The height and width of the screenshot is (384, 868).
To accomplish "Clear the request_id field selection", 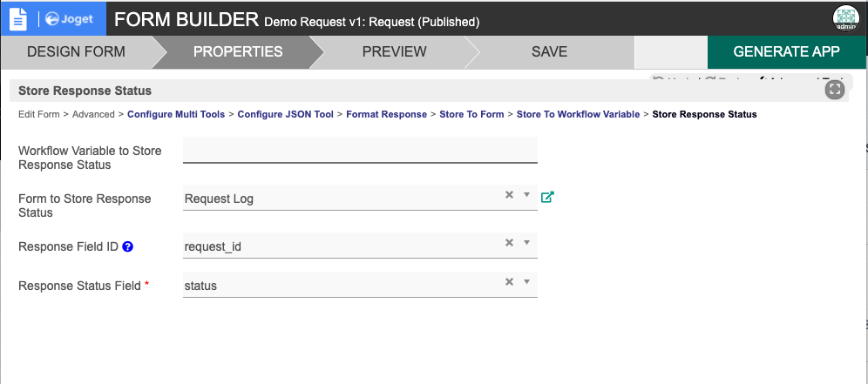I will (x=509, y=243).
